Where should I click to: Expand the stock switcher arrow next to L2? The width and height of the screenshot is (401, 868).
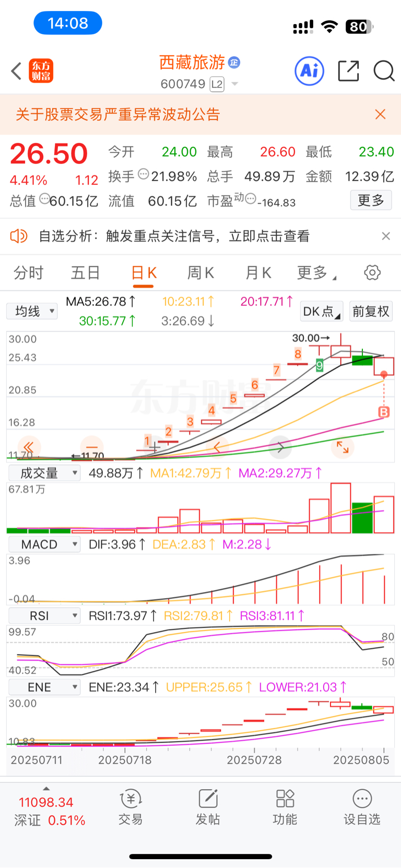[234, 84]
